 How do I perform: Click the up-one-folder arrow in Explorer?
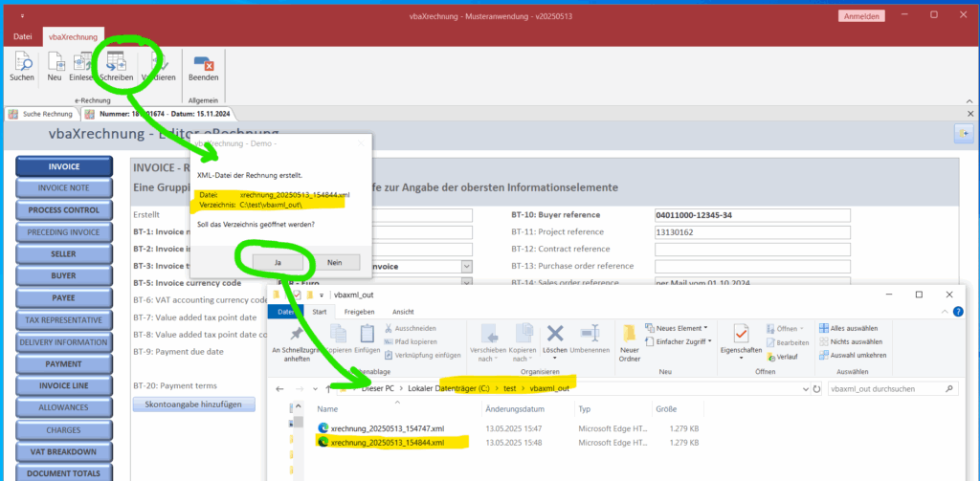click(x=329, y=389)
